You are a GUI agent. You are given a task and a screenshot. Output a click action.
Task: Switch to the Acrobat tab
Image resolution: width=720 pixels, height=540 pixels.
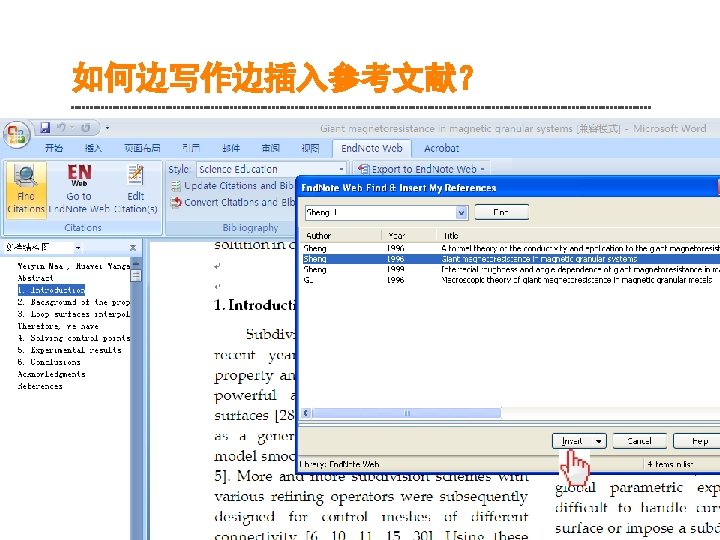[441, 148]
